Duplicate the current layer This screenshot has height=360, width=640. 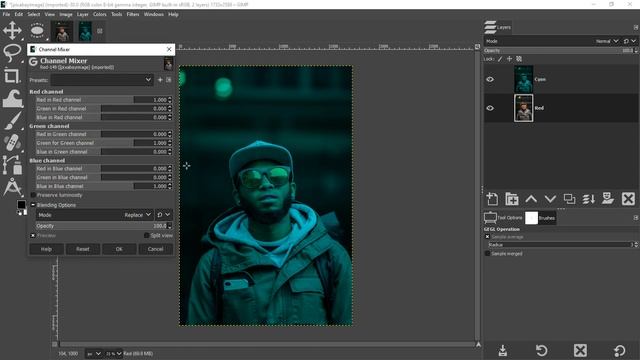(x=569, y=199)
